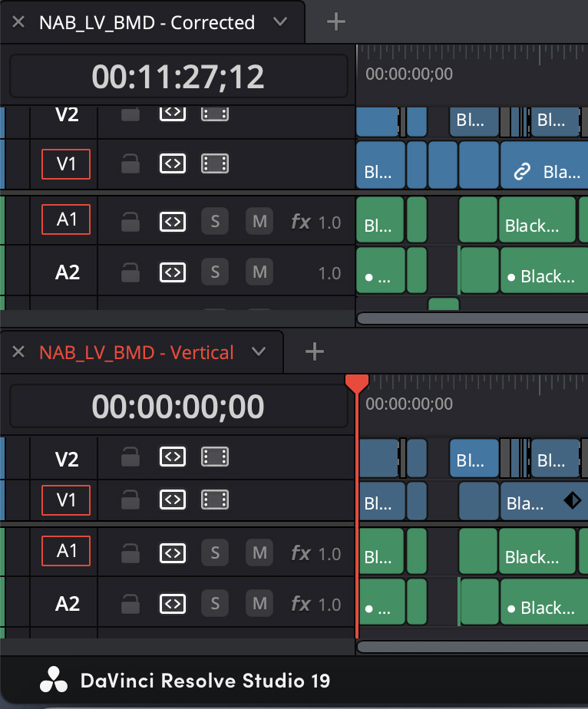Open fx on A1 in Vertical timeline
Screen dimensions: 588x709
coord(301,553)
